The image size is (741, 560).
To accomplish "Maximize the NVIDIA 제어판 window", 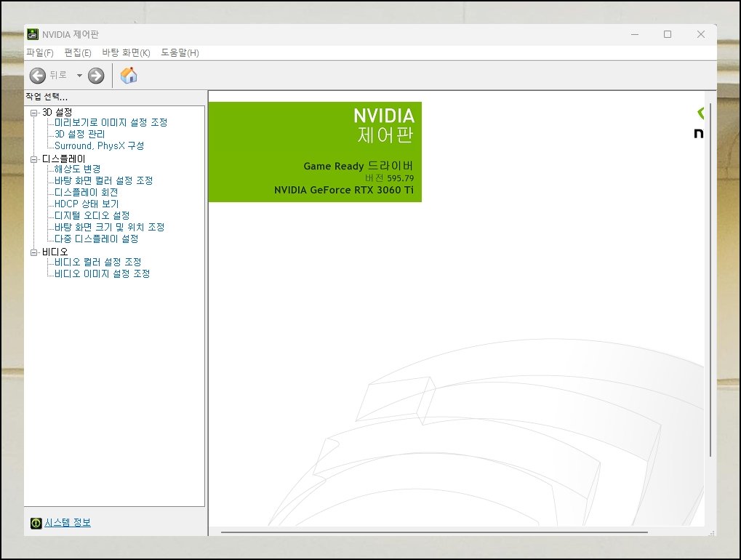I will [668, 34].
